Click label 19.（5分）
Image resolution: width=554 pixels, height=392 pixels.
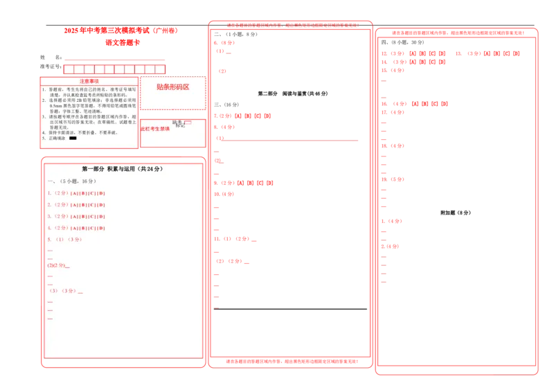(x=393, y=179)
